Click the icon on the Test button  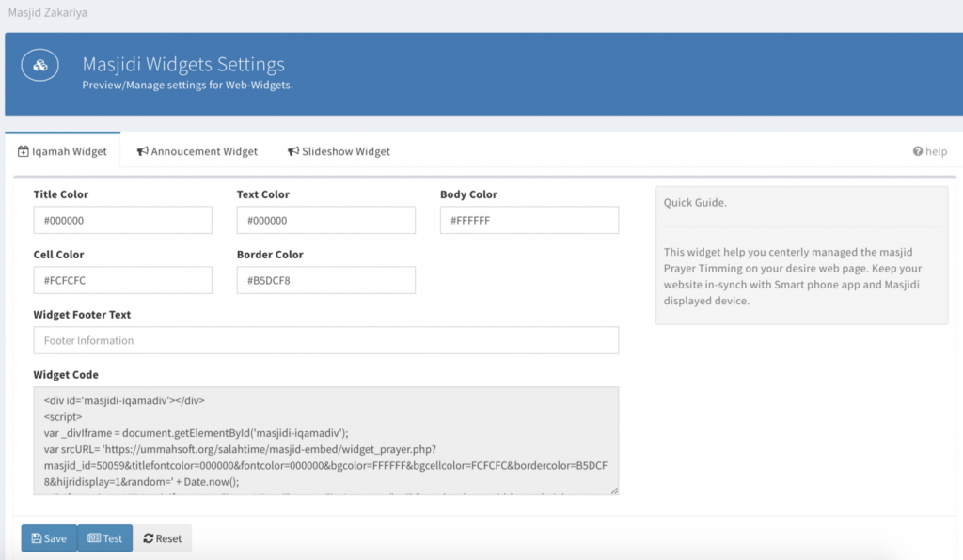click(x=93, y=538)
